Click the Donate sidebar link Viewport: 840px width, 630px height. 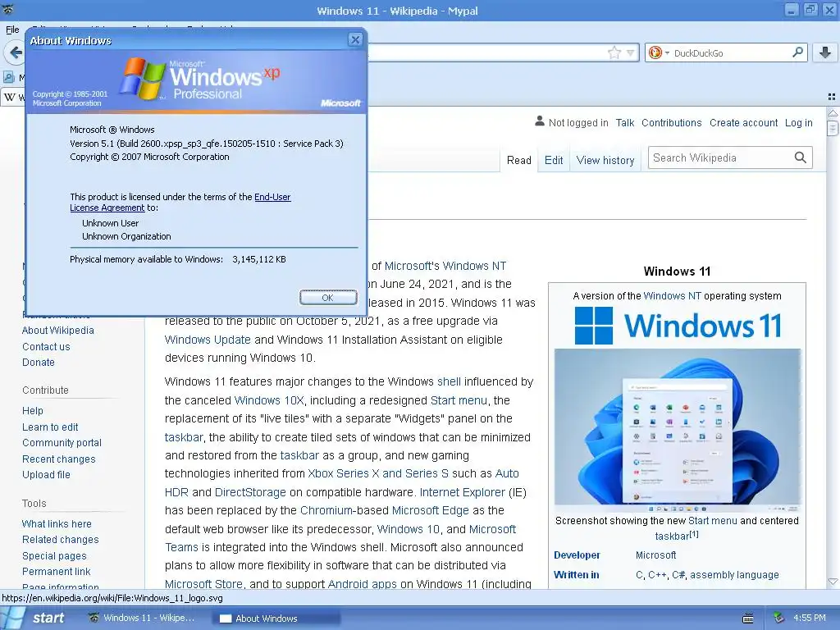tap(39, 362)
